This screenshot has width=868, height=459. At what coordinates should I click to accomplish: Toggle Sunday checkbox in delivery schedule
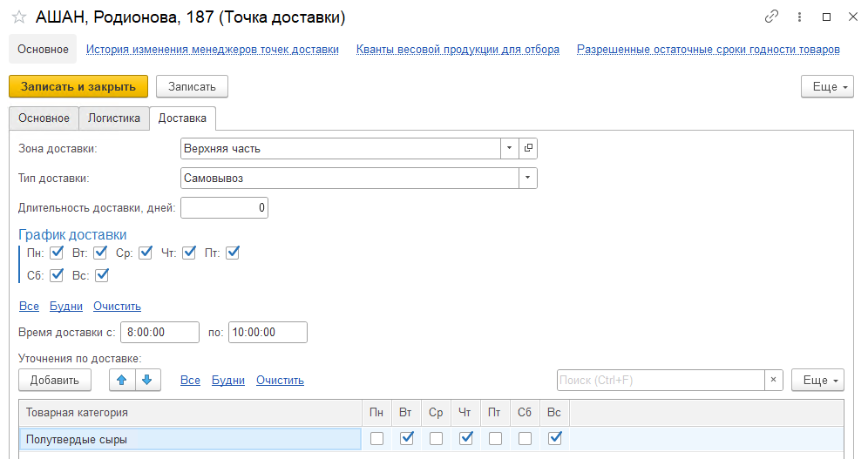coord(102,275)
